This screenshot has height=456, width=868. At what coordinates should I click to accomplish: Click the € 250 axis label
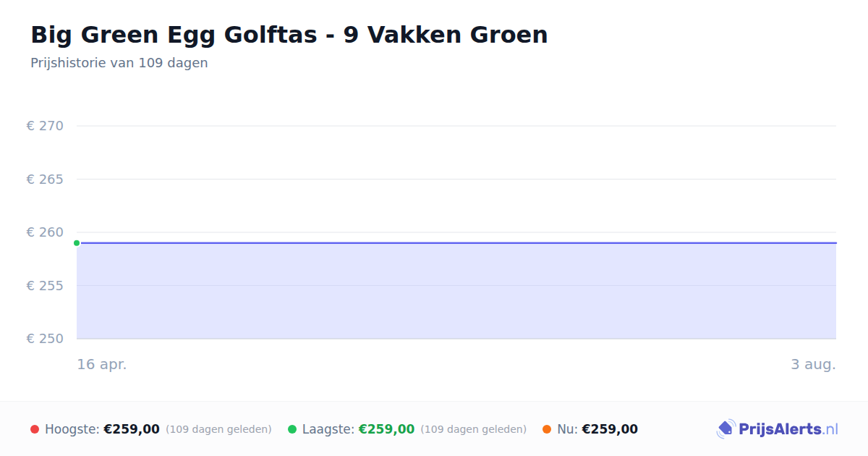(x=45, y=339)
